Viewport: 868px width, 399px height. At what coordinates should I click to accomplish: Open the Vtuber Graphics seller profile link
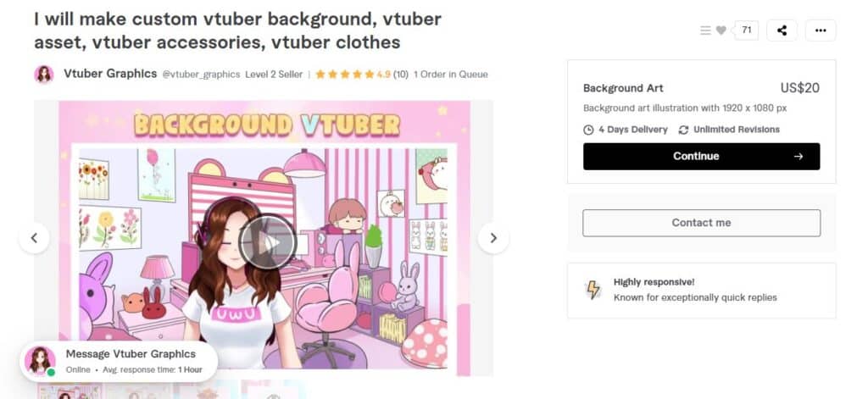point(110,74)
